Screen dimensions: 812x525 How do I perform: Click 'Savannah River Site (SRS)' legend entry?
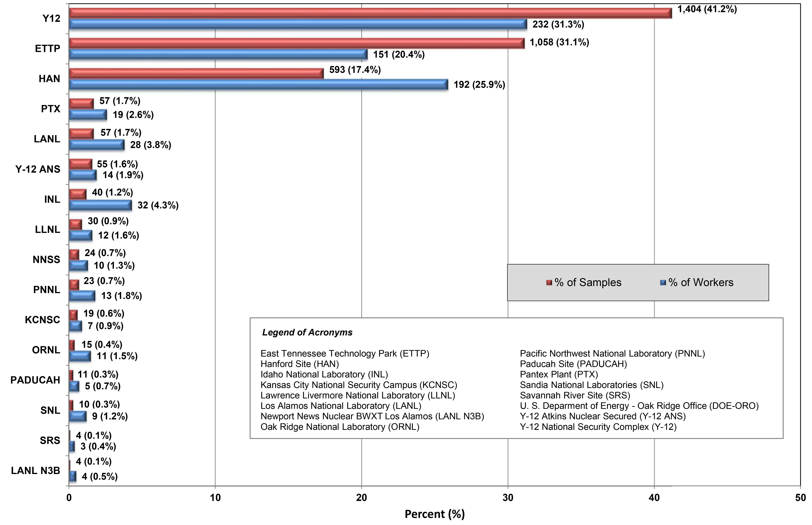pyautogui.click(x=575, y=396)
